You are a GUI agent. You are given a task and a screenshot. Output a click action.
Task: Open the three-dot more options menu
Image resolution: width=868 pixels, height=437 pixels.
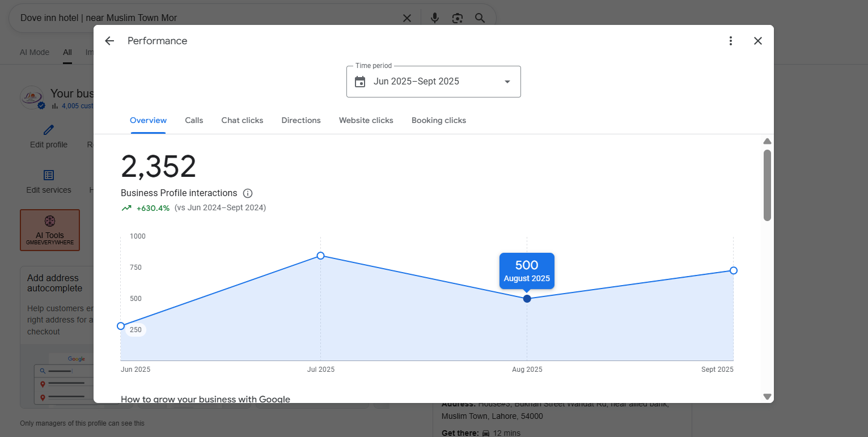731,41
